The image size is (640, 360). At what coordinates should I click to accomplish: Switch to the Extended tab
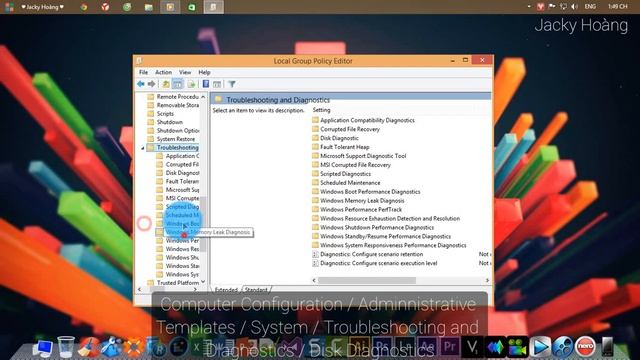(x=226, y=289)
